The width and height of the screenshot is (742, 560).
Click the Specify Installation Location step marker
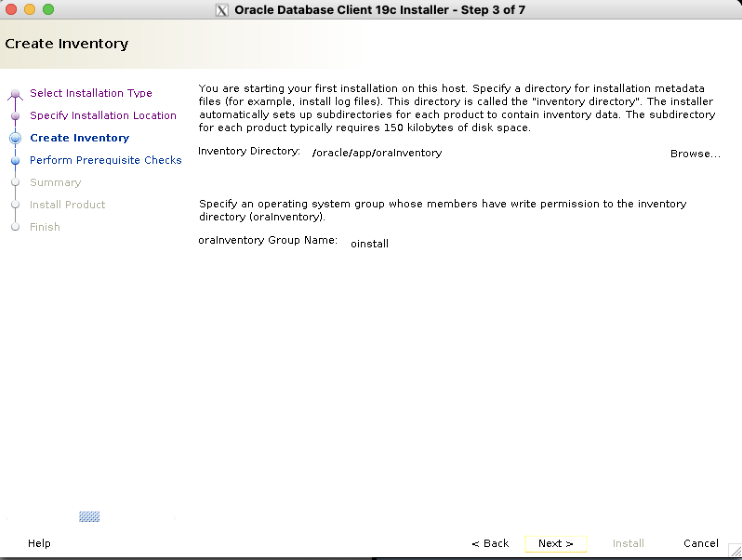pyautogui.click(x=15, y=116)
